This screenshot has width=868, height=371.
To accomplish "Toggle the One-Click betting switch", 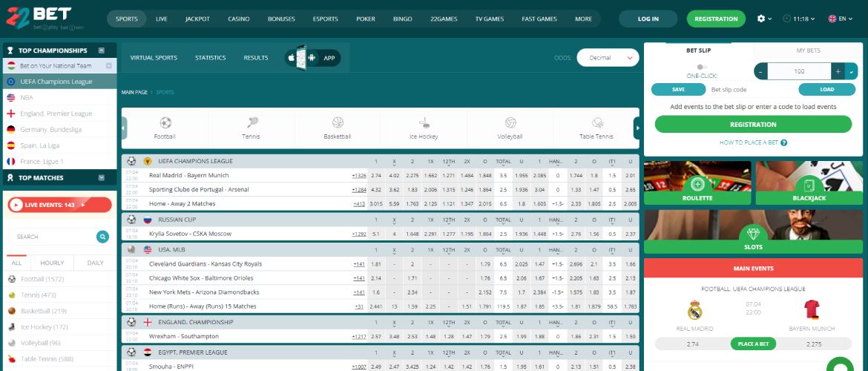I will tap(702, 67).
